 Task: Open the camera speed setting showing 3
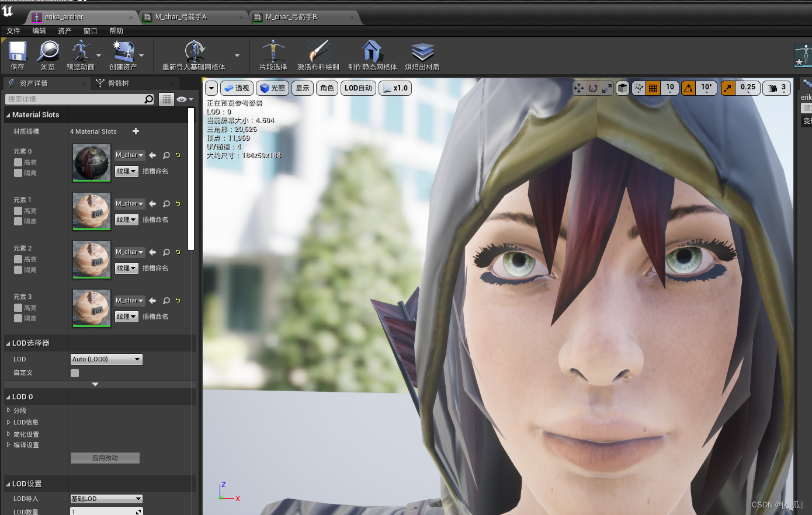[x=777, y=88]
